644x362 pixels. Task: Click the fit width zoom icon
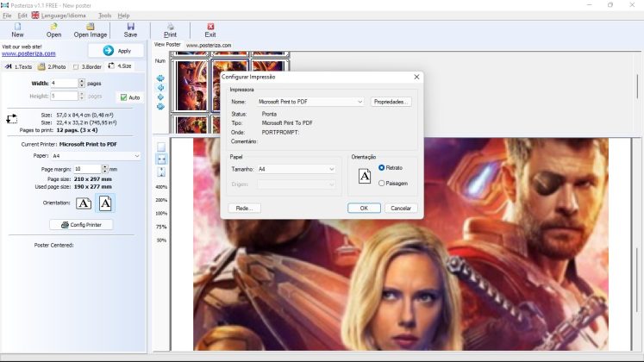click(x=161, y=159)
